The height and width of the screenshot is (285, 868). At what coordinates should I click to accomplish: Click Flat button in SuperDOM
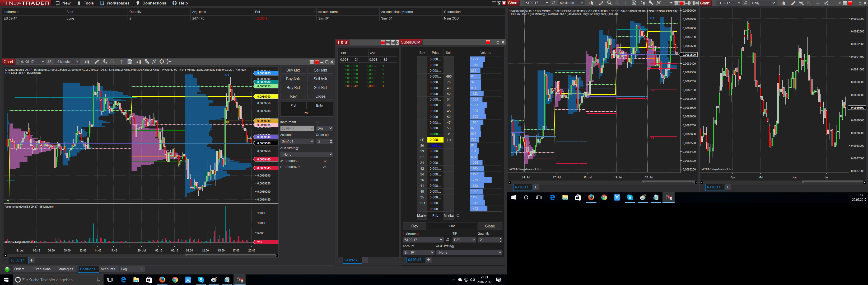tap(452, 226)
